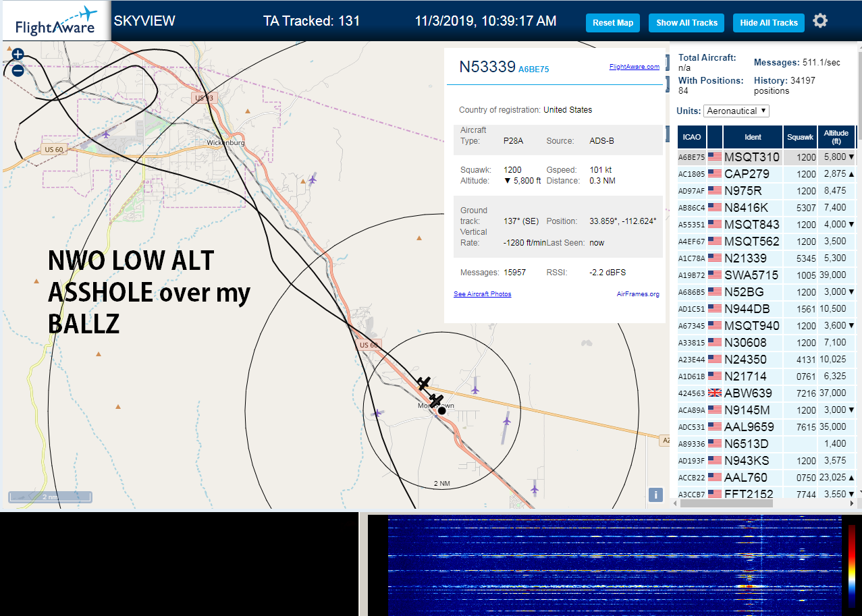Image resolution: width=862 pixels, height=616 pixels.
Task: Select the ABW639 aircraft row
Action: (x=766, y=393)
